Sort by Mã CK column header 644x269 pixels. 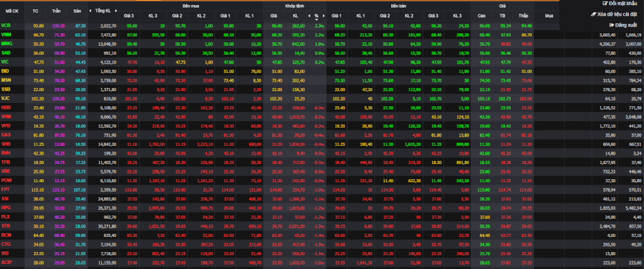pos(12,11)
